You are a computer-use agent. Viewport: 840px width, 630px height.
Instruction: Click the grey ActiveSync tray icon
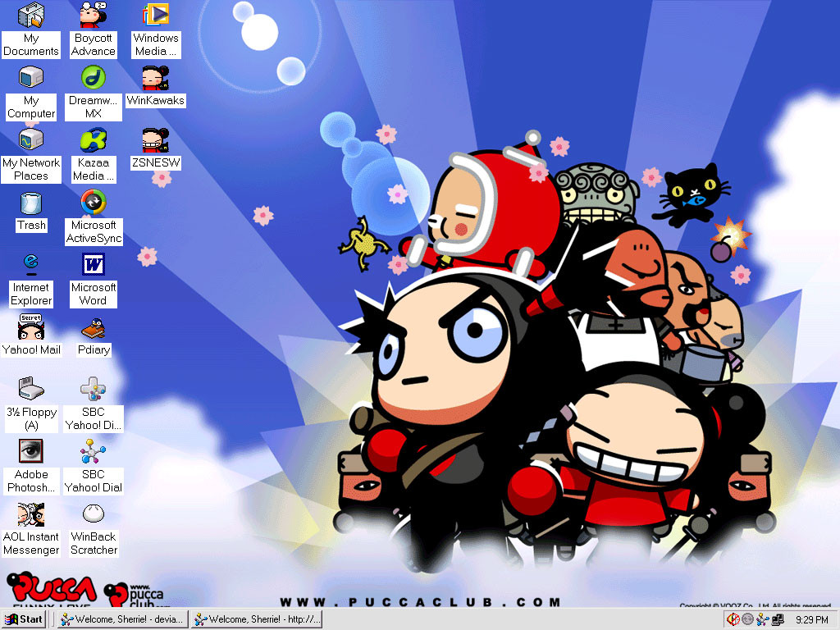[747, 620]
